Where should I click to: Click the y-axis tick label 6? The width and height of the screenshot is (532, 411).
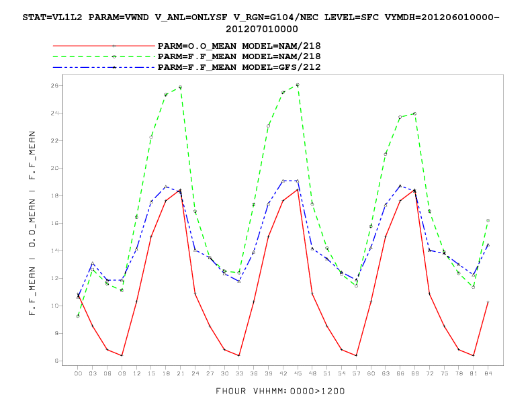pyautogui.click(x=56, y=361)
